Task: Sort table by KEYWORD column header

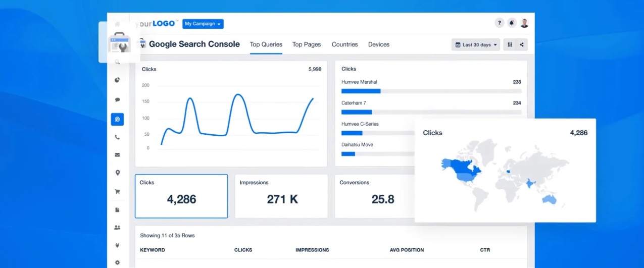Action: [153, 250]
